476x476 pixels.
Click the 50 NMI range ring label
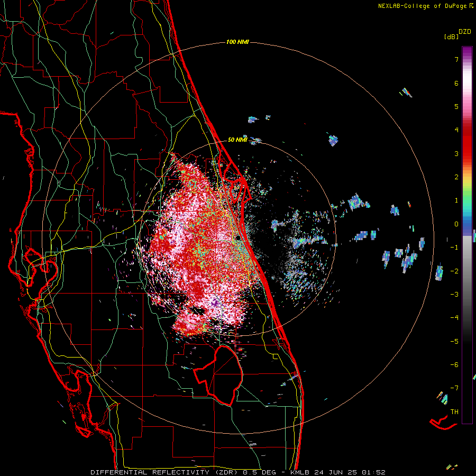coord(237,140)
